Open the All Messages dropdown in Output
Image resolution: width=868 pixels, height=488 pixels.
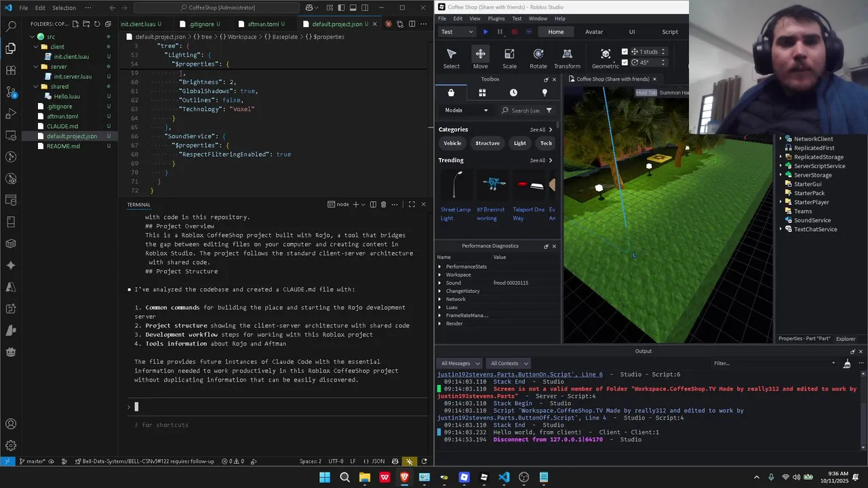point(460,363)
